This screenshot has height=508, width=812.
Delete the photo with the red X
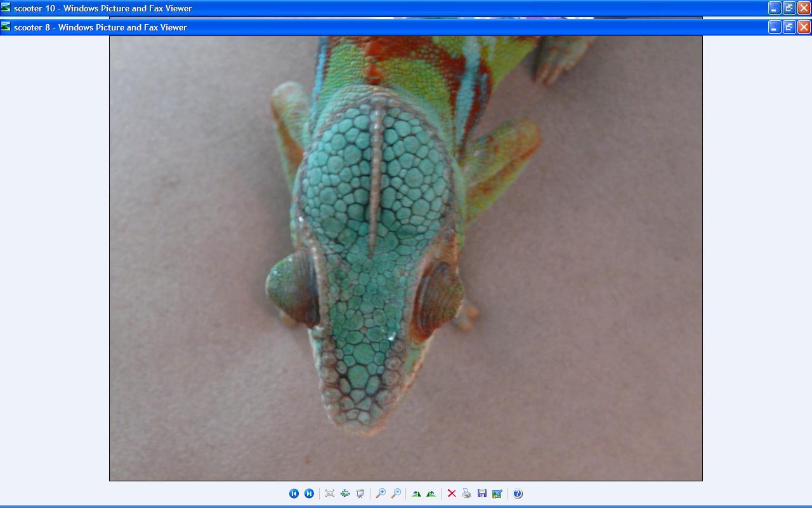pos(452,493)
